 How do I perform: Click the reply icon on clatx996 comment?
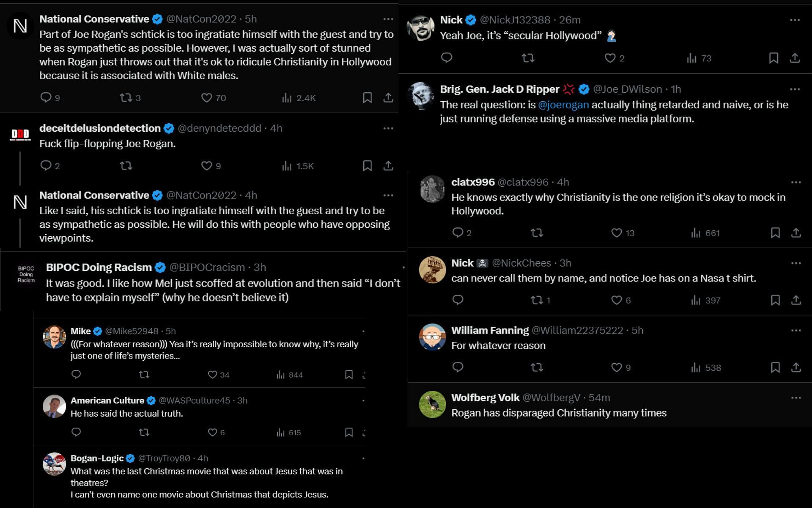click(x=458, y=232)
